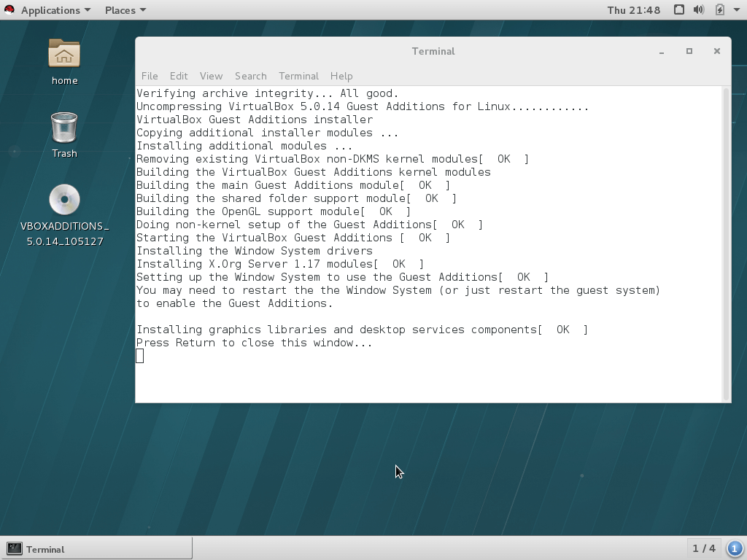The image size is (747, 560).
Task: Open the Terminal menu item
Action: pos(298,76)
